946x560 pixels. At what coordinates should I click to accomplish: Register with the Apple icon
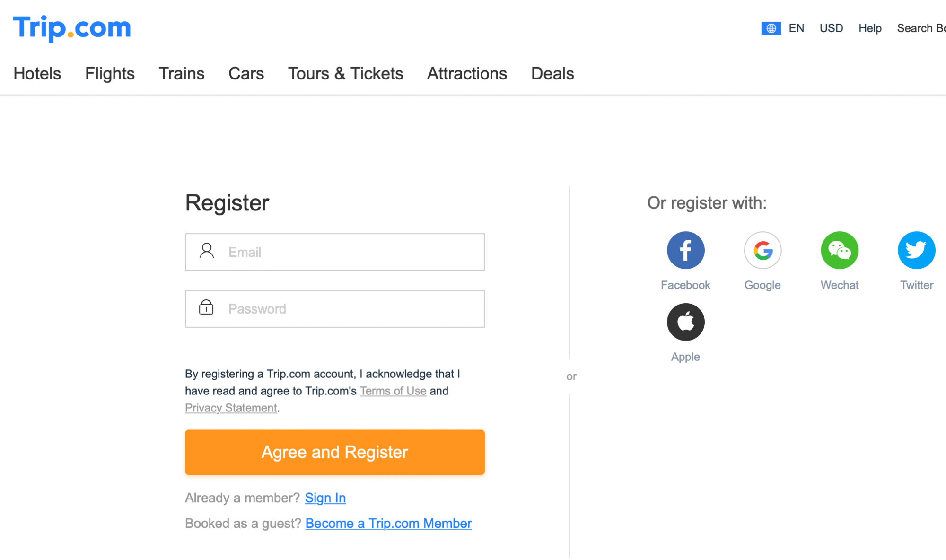tap(685, 322)
